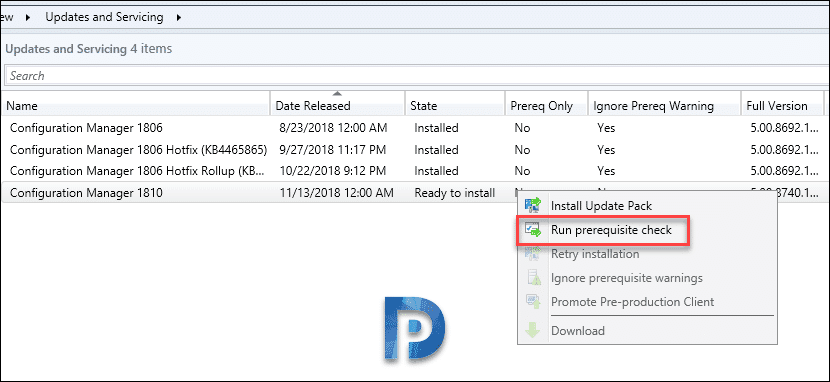Image resolution: width=830 pixels, height=382 pixels.
Task: Sort by the Prereq Only column header
Action: point(546,106)
